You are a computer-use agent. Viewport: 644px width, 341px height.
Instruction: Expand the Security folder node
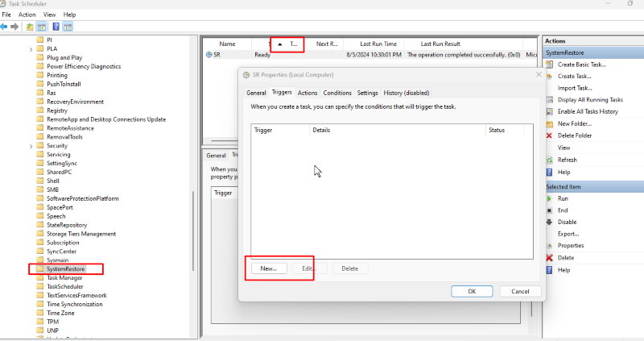(31, 146)
